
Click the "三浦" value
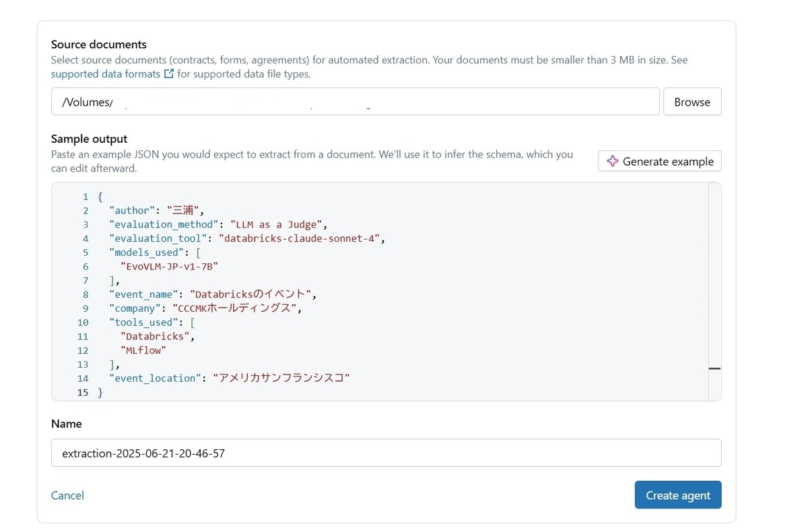[x=182, y=210]
